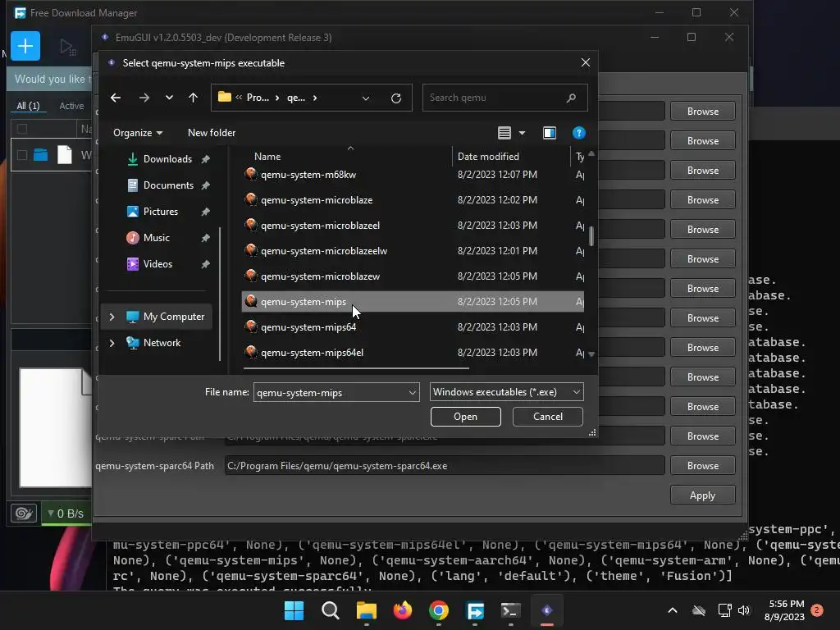
Task: Change view layout icon in dialog
Action: tap(504, 133)
